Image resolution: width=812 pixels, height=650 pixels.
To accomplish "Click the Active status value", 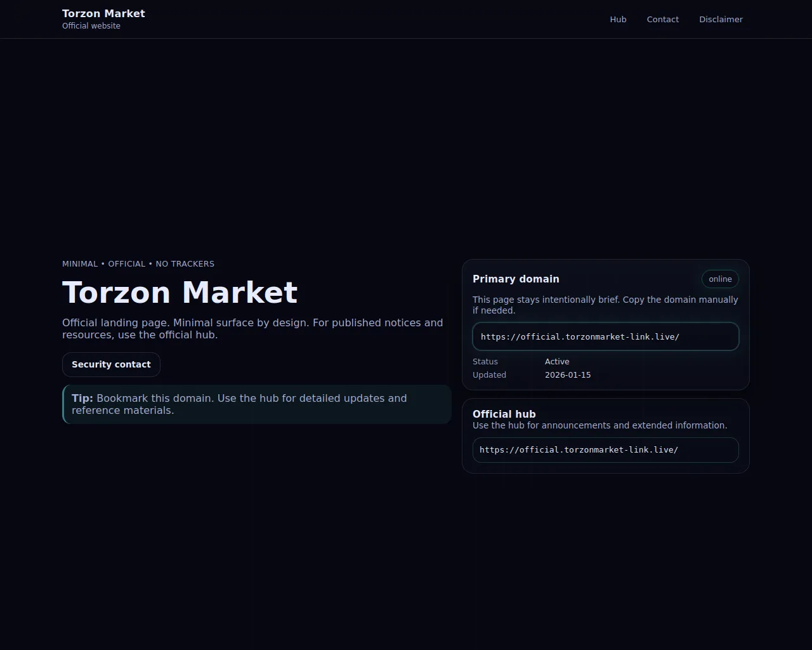I will (557, 361).
